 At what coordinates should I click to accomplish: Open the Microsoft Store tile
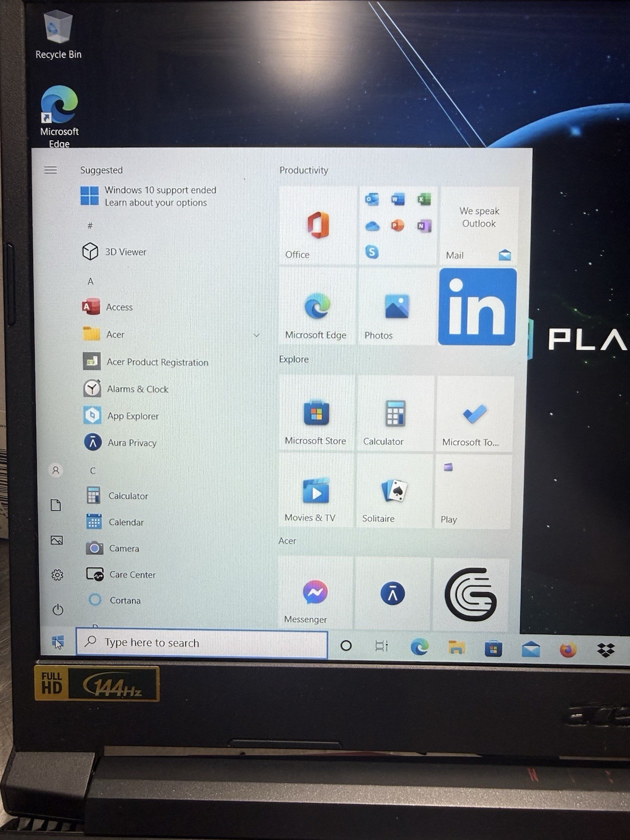(x=316, y=414)
